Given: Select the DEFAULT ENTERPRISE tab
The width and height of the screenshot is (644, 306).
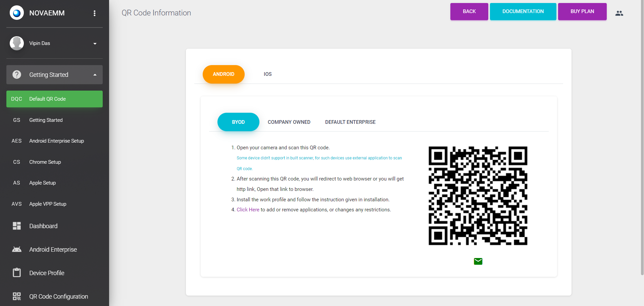Looking at the screenshot, I should click(350, 122).
